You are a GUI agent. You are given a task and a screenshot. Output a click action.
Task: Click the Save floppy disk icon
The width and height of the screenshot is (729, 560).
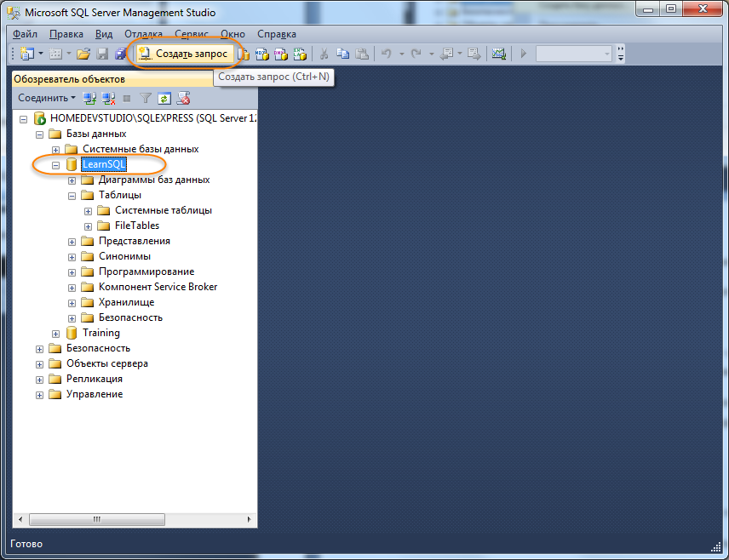click(x=102, y=54)
